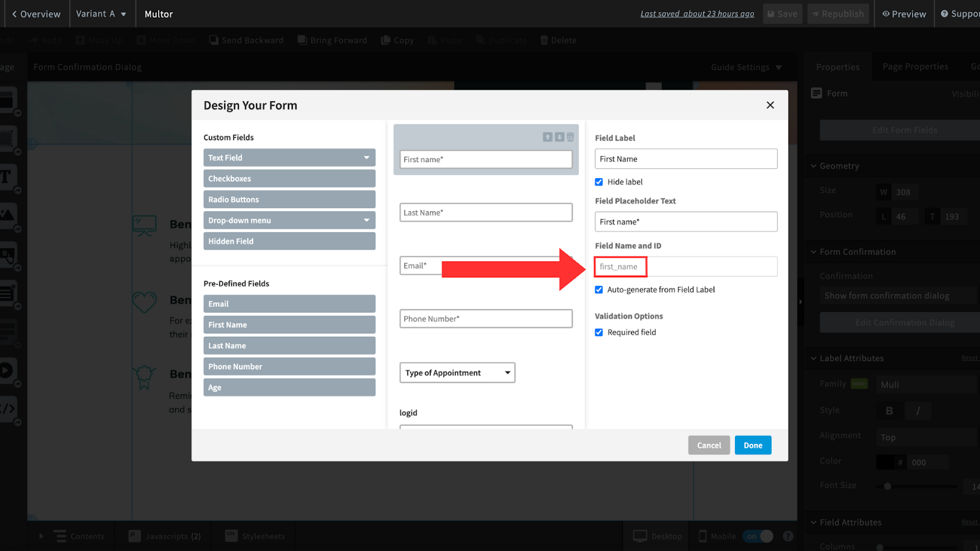Disable Auto-generate from Field Label
The width and height of the screenshot is (980, 551).
598,290
